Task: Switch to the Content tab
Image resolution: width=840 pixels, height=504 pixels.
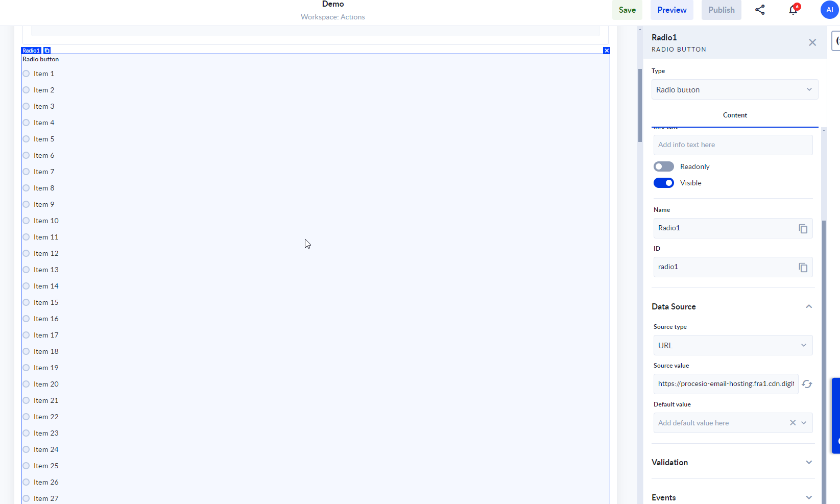Action: coord(734,115)
